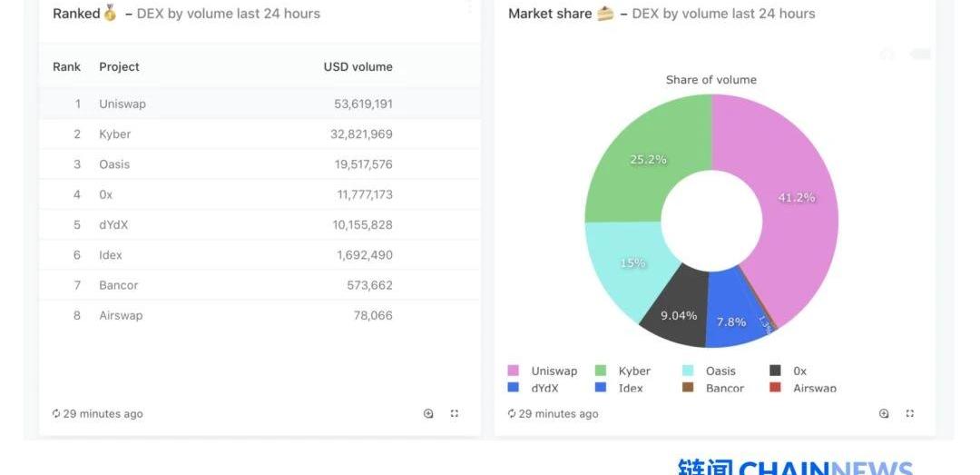
Task: Select the Oasis project name
Action: coord(114,164)
